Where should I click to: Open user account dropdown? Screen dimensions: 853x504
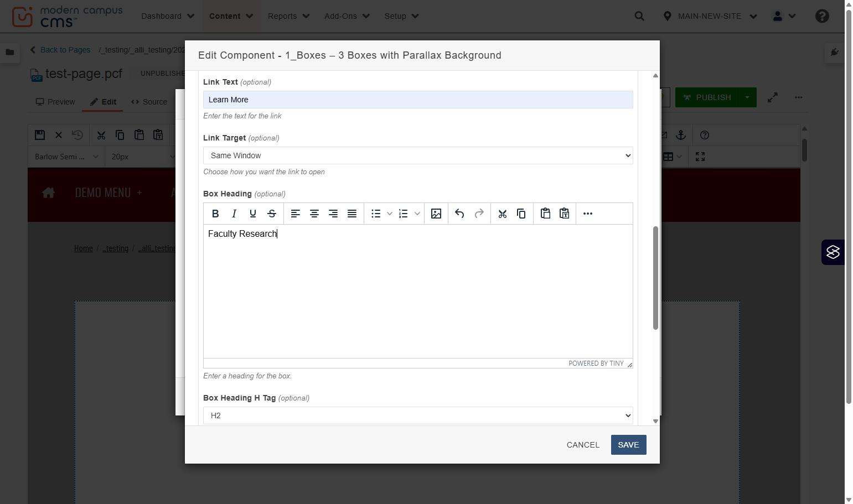pyautogui.click(x=784, y=16)
